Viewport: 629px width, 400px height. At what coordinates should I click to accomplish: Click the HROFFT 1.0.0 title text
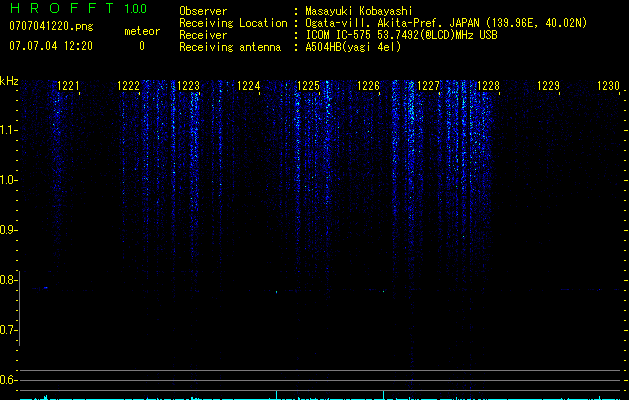click(x=78, y=8)
